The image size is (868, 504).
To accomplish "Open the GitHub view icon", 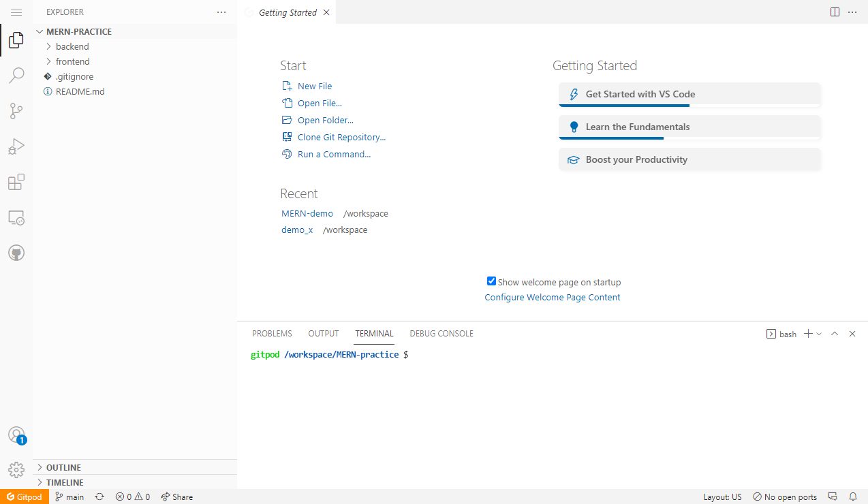I will (16, 253).
